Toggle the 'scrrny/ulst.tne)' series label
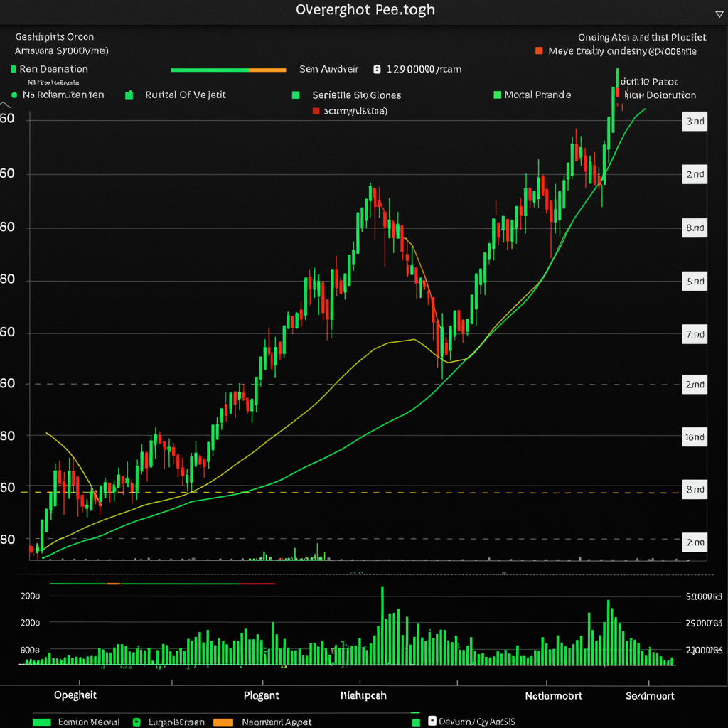728x728 pixels. pyautogui.click(x=355, y=111)
